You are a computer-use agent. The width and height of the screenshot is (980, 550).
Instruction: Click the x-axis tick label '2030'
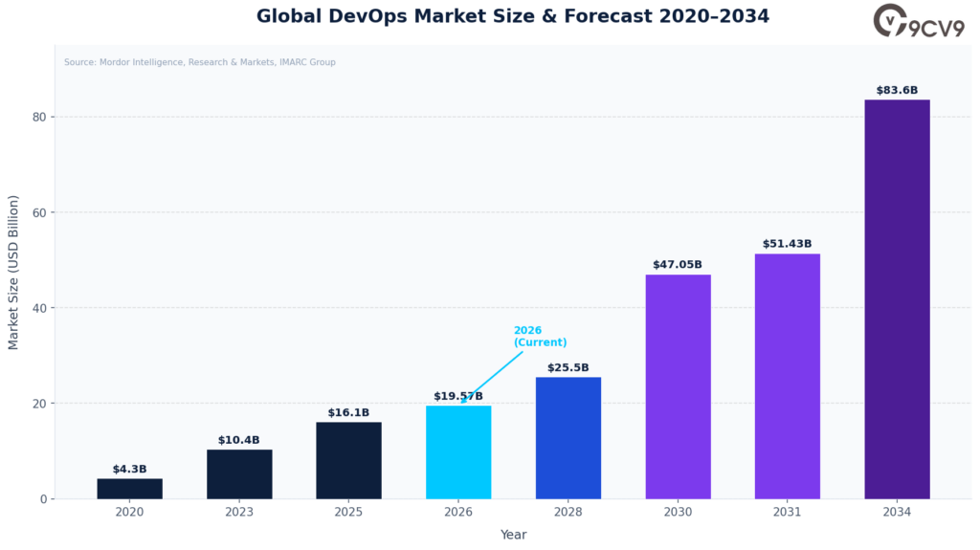pos(679,512)
